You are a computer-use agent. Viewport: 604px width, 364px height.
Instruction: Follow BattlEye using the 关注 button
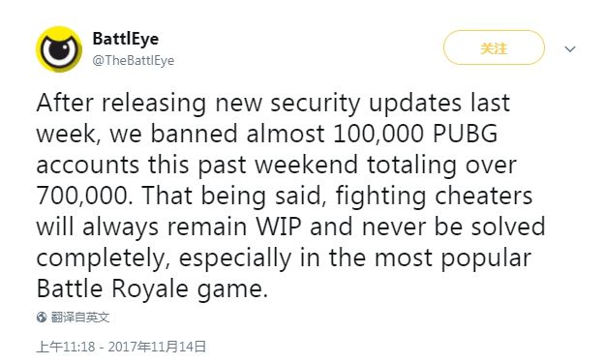(x=494, y=47)
